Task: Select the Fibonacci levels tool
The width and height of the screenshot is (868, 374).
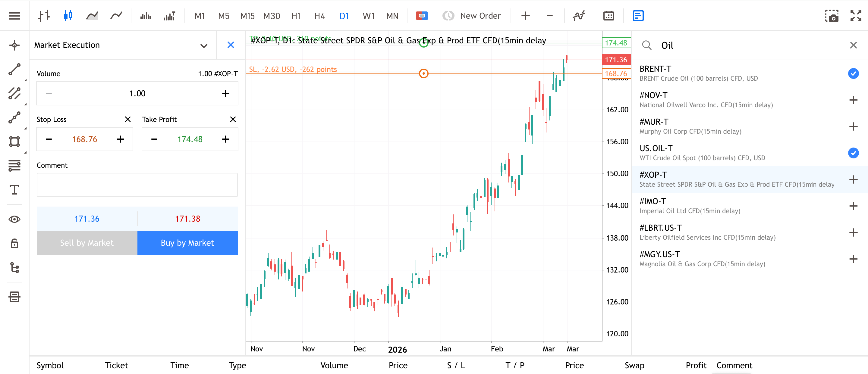Action: pyautogui.click(x=14, y=166)
